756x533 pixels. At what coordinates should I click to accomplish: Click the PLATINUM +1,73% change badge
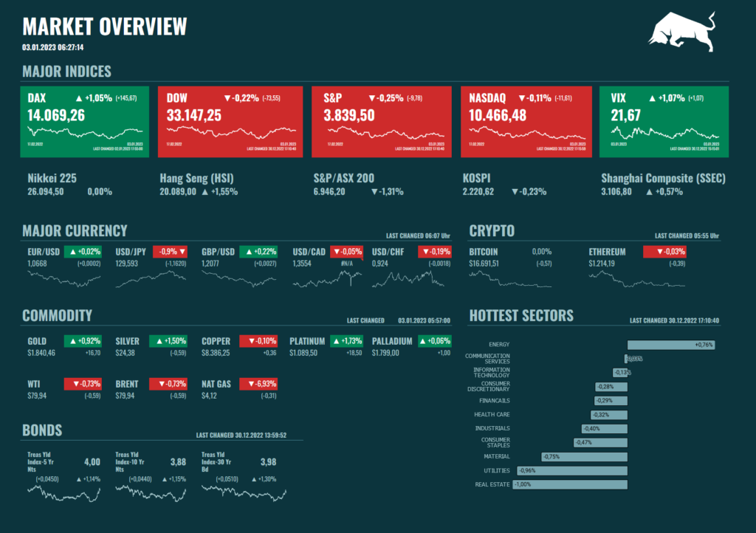click(x=347, y=341)
